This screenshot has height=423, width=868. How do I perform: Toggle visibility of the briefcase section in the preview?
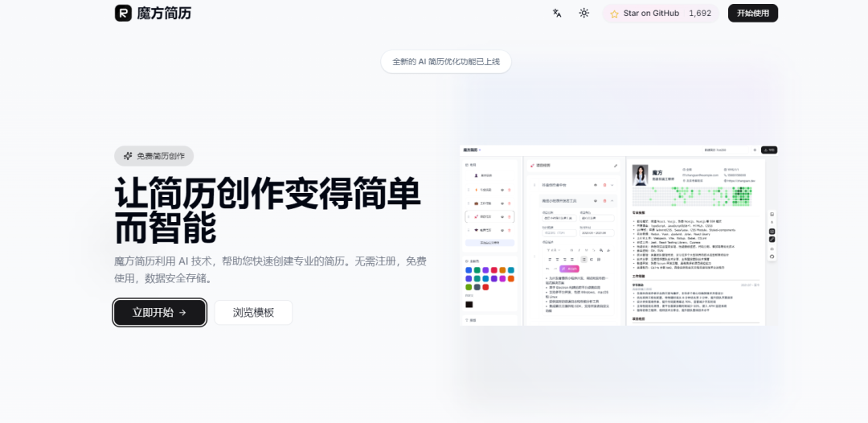point(502,203)
